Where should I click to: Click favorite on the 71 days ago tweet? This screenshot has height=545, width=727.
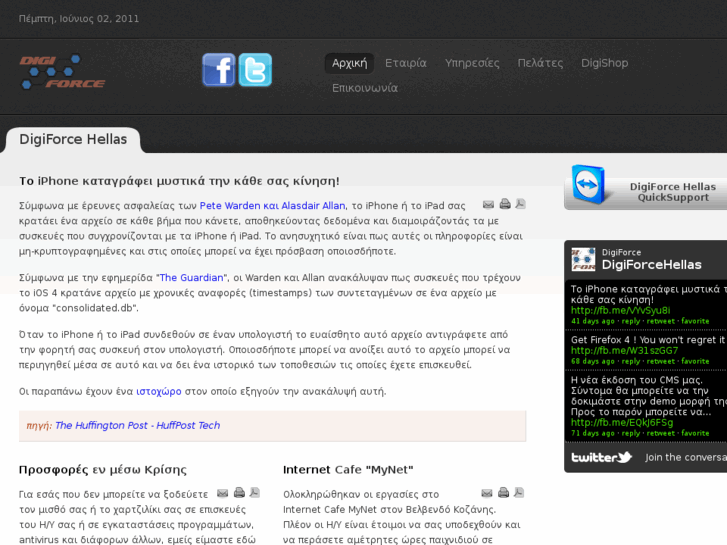695,433
